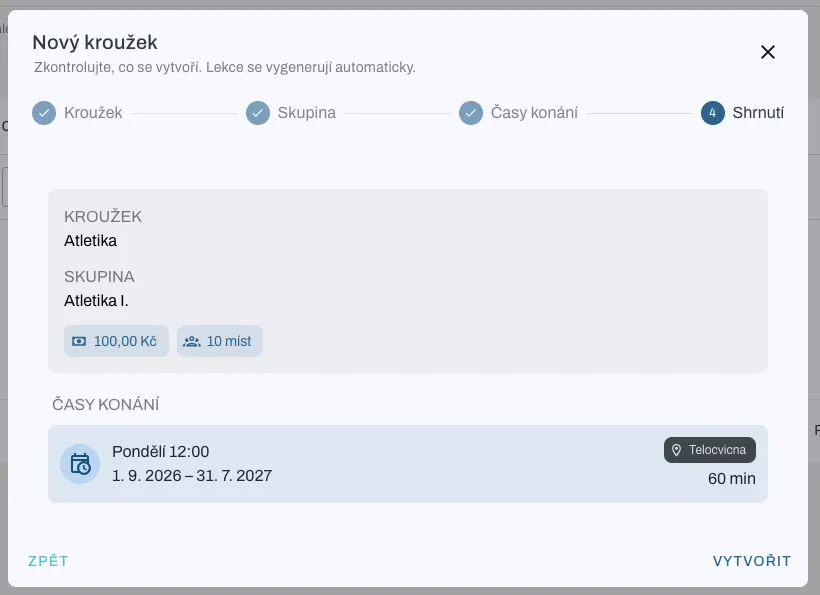Go back with the ZPĚT button
Viewport: 820px width, 595px height.
[x=48, y=561]
